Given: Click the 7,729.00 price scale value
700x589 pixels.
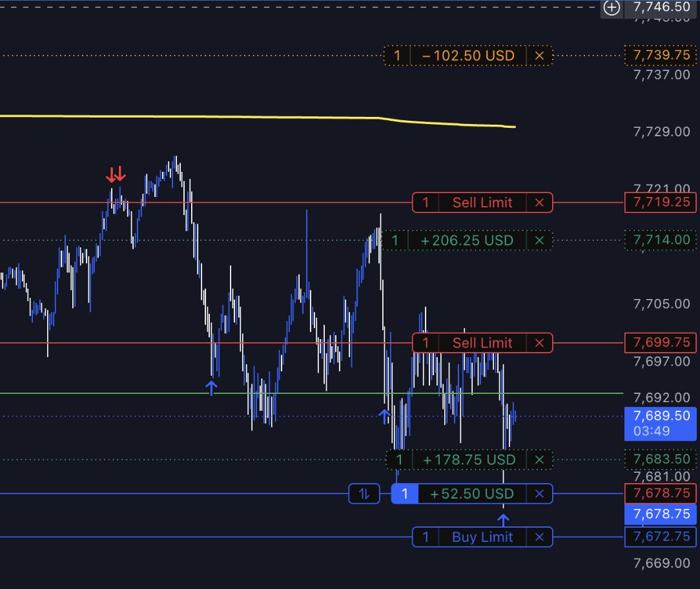Looking at the screenshot, I should tap(662, 132).
